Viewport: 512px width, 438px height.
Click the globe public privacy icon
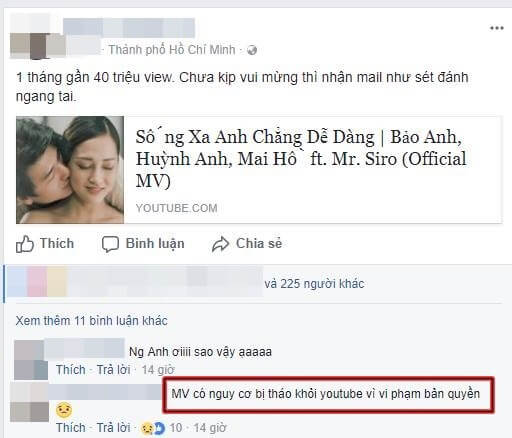coord(252,50)
